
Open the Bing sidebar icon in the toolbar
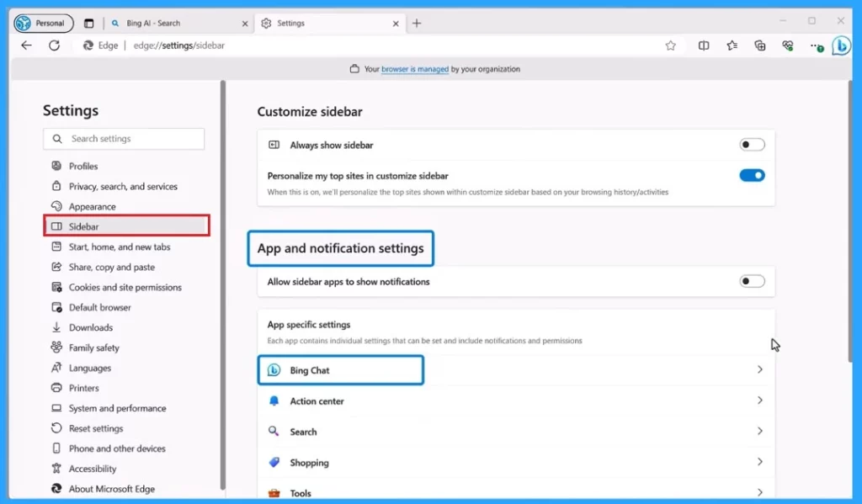[841, 45]
